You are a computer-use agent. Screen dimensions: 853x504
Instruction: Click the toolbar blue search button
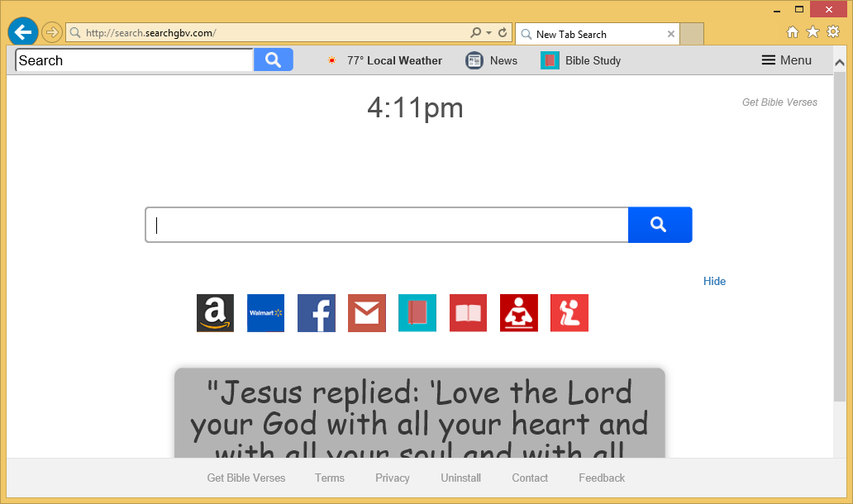[273, 59]
